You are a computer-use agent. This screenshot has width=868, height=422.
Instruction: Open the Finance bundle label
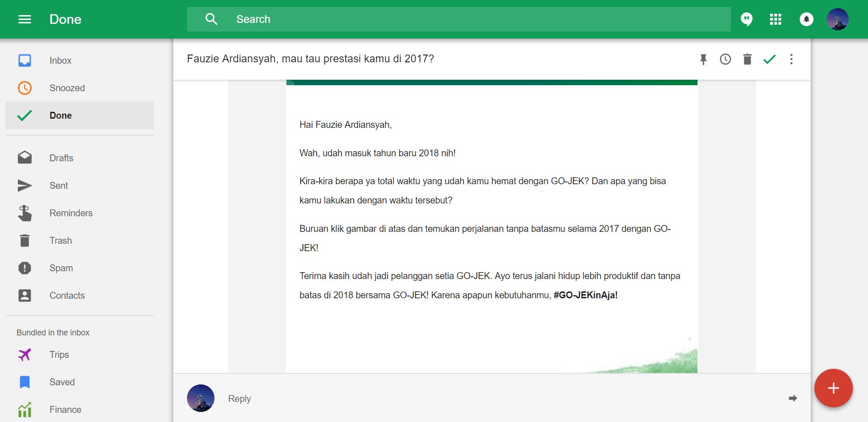pos(65,410)
